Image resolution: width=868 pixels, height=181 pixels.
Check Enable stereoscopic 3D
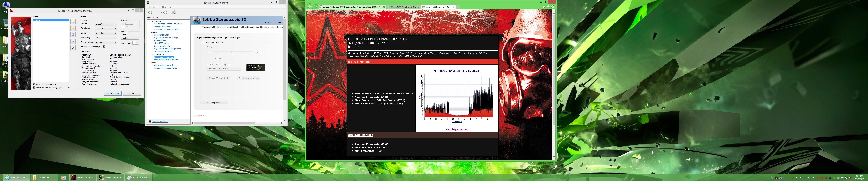(203, 42)
